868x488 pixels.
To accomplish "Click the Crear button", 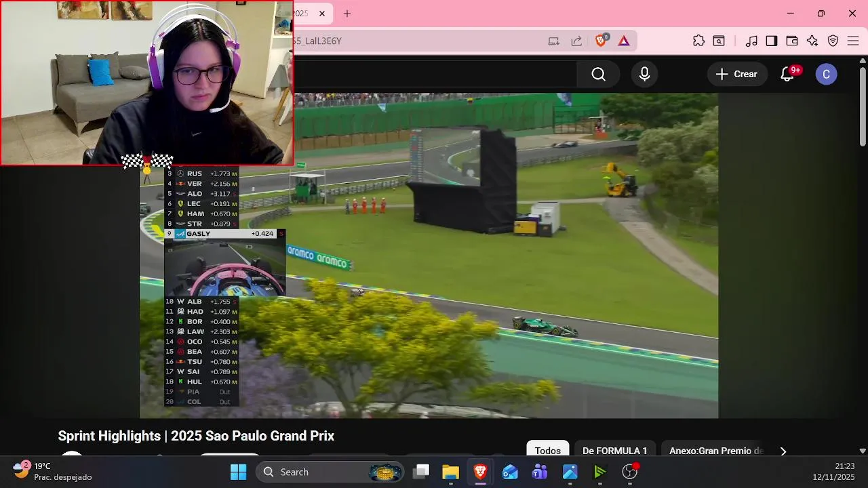I will pos(737,74).
